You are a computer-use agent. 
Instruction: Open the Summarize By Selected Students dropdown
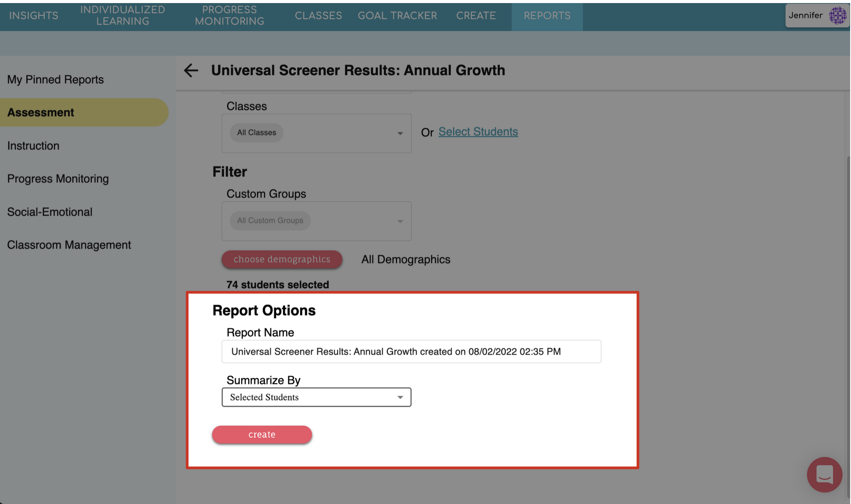pos(316,397)
